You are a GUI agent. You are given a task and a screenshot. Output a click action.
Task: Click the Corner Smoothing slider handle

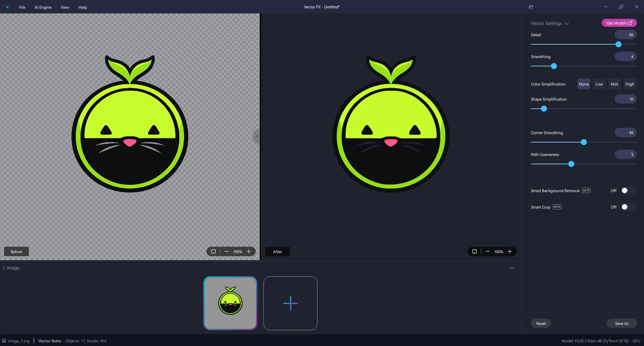(x=584, y=142)
